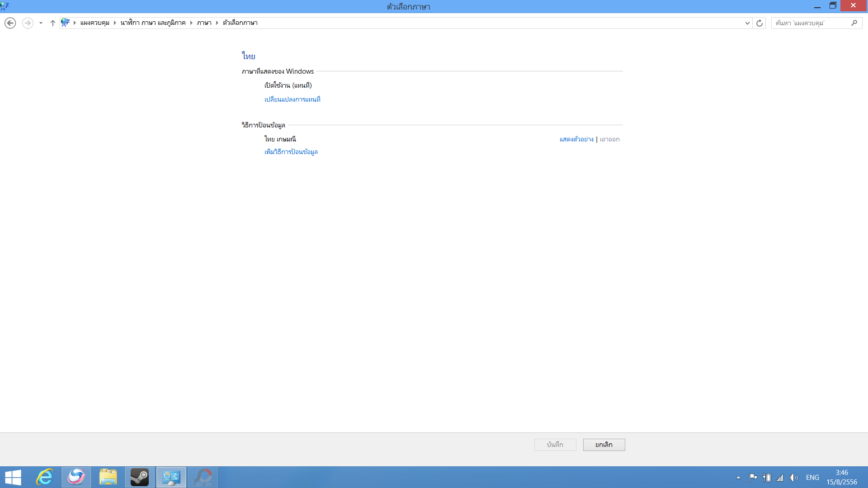The image size is (868, 488).
Task: Go to นาฬิกา ภาษา และภูมิภาค breadcrumb
Action: tap(153, 23)
